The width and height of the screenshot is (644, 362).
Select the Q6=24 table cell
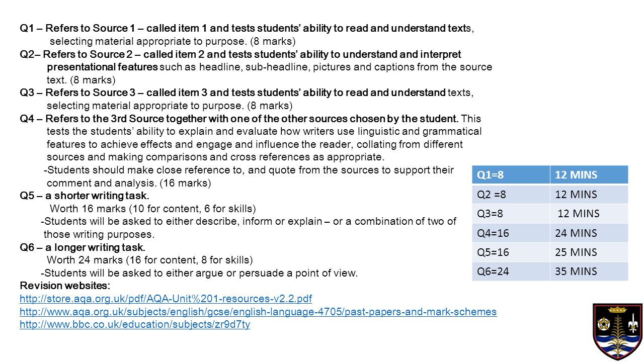click(x=511, y=271)
